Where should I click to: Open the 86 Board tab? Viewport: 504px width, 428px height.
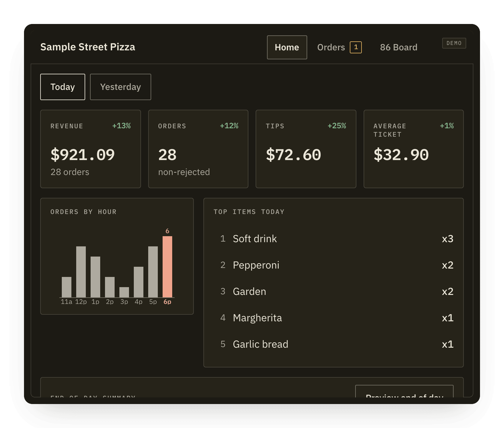(398, 47)
